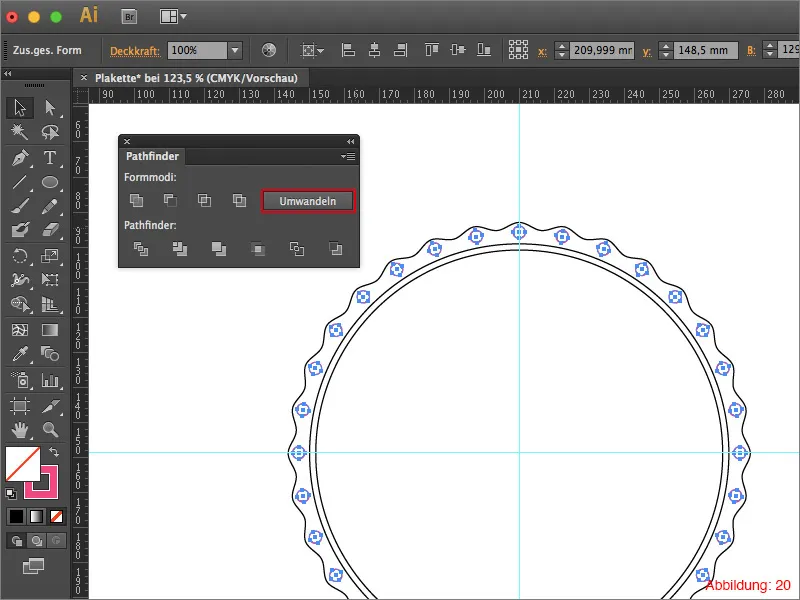Select the Selection tool (black arrow)
Viewport: 800px width, 600px height.
point(20,108)
